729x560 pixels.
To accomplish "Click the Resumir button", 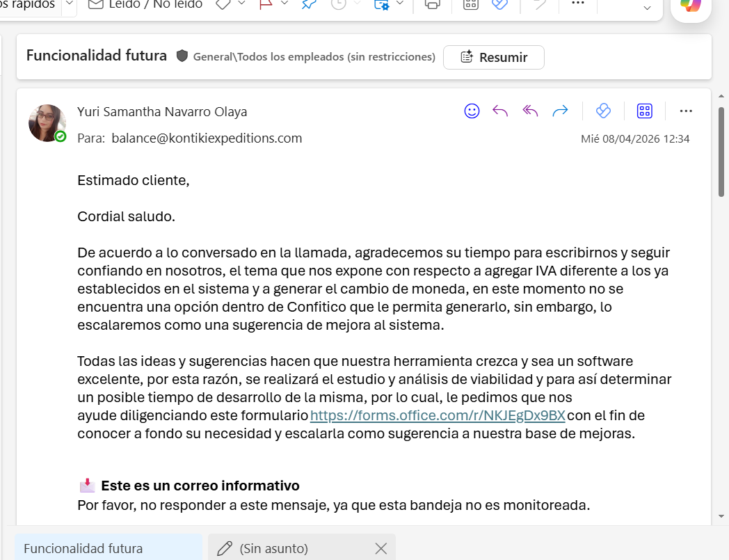I will point(494,57).
